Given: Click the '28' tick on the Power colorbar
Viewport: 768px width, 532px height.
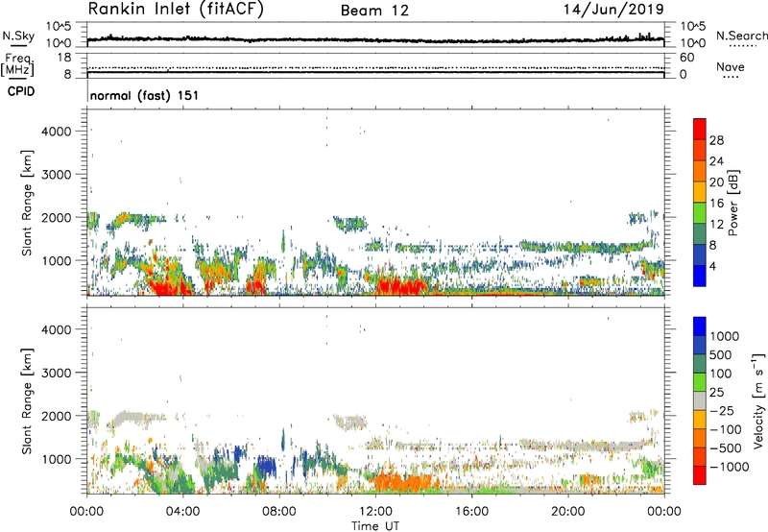Looking at the screenshot, I should (716, 140).
